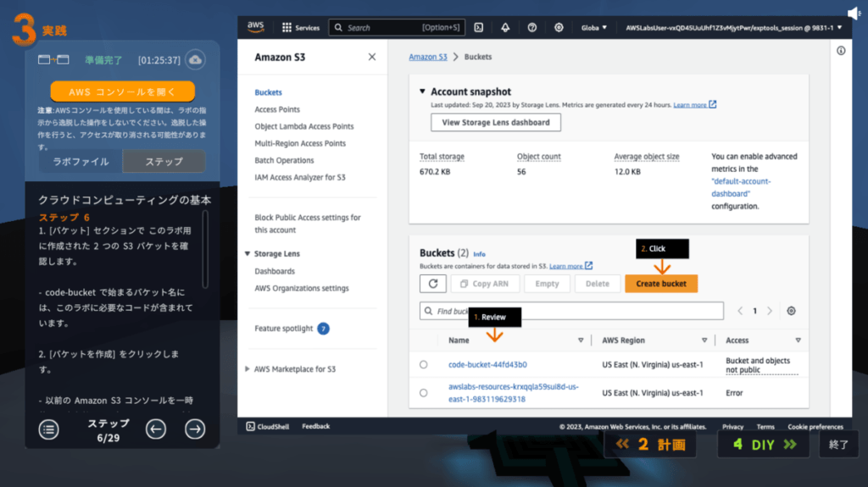Image resolution: width=868 pixels, height=487 pixels.
Task: Open AWS Organizations settings
Action: [x=302, y=288]
